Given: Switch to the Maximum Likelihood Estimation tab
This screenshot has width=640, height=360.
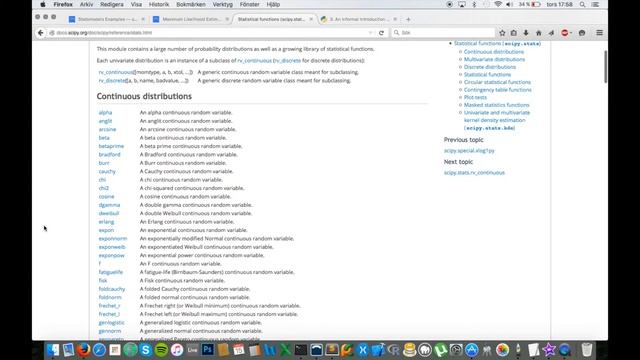Looking at the screenshot, I should (190, 19).
